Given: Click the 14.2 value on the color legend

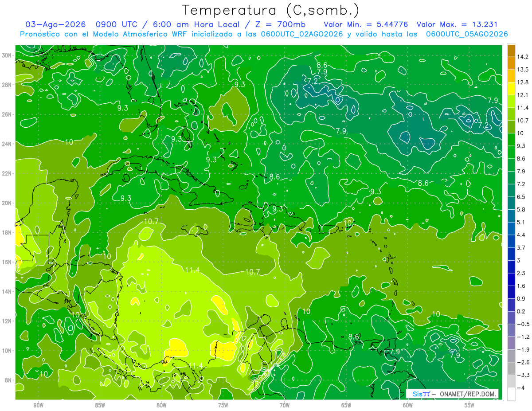Looking at the screenshot, I should [522, 57].
